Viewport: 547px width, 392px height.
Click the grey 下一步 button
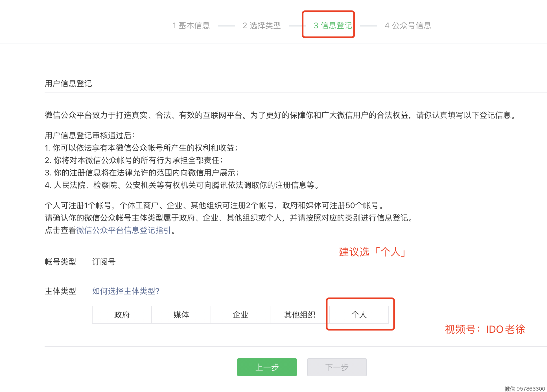click(x=337, y=367)
